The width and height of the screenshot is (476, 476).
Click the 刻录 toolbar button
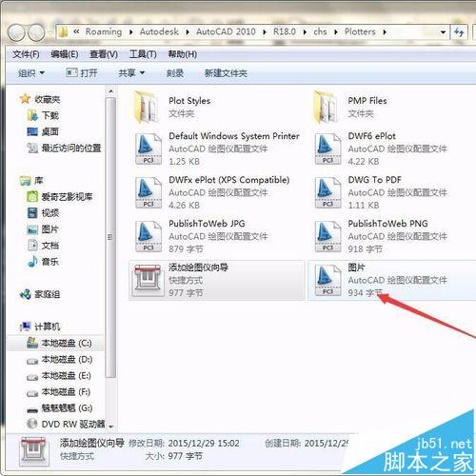pos(175,73)
